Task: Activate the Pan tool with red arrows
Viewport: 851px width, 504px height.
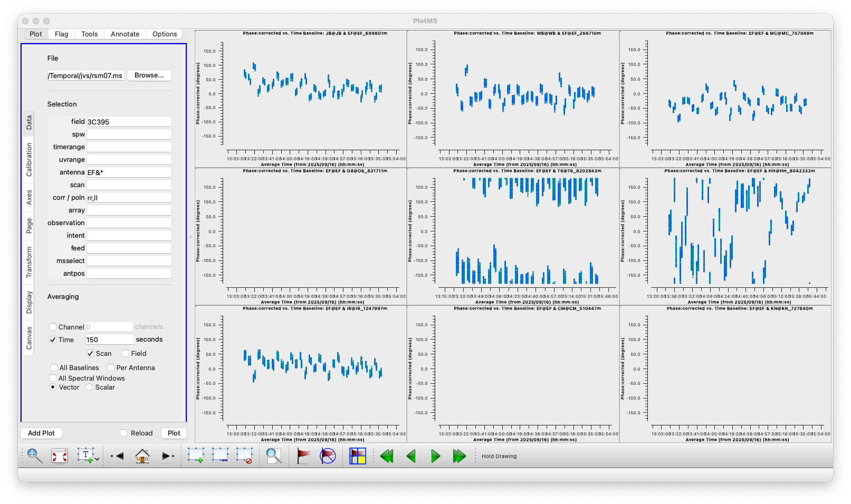Action: click(60, 456)
